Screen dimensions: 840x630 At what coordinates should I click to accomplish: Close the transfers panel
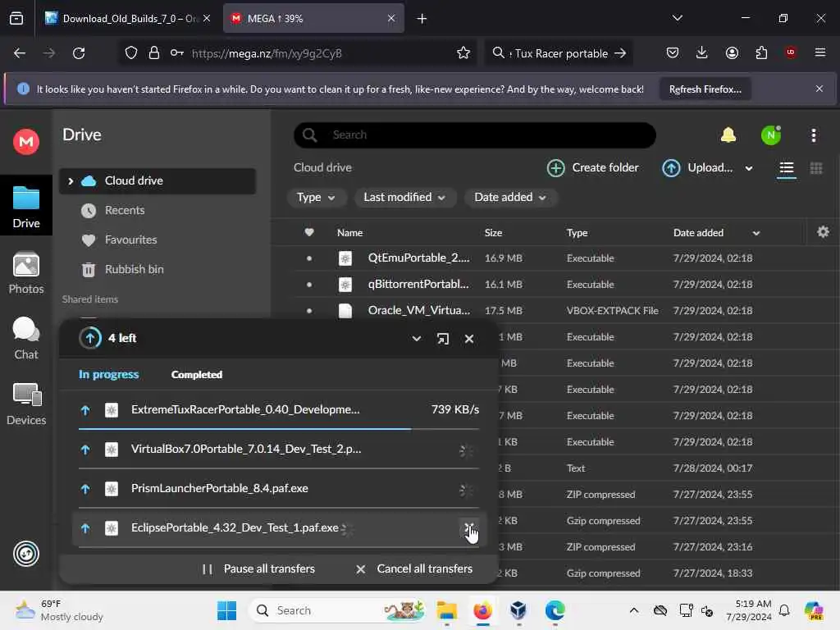pyautogui.click(x=469, y=339)
